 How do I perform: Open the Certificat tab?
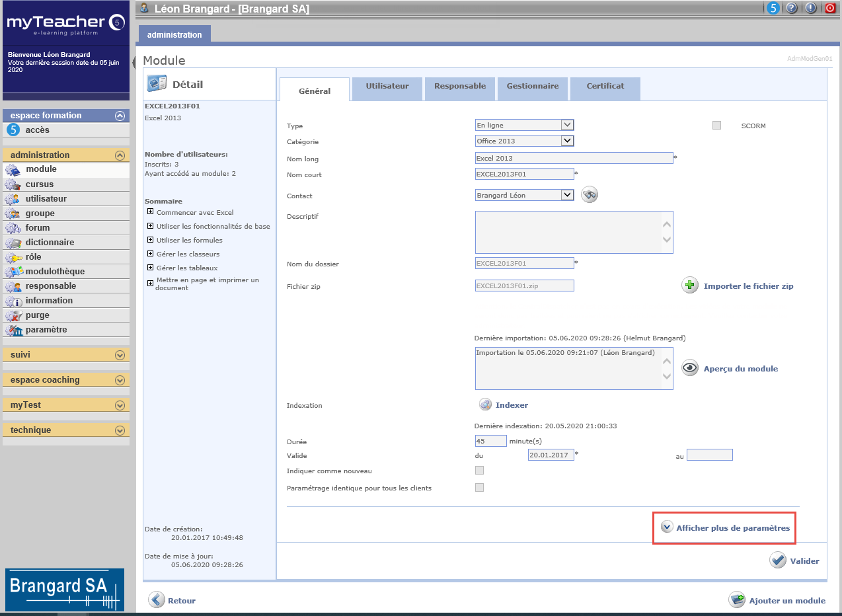pyautogui.click(x=605, y=86)
